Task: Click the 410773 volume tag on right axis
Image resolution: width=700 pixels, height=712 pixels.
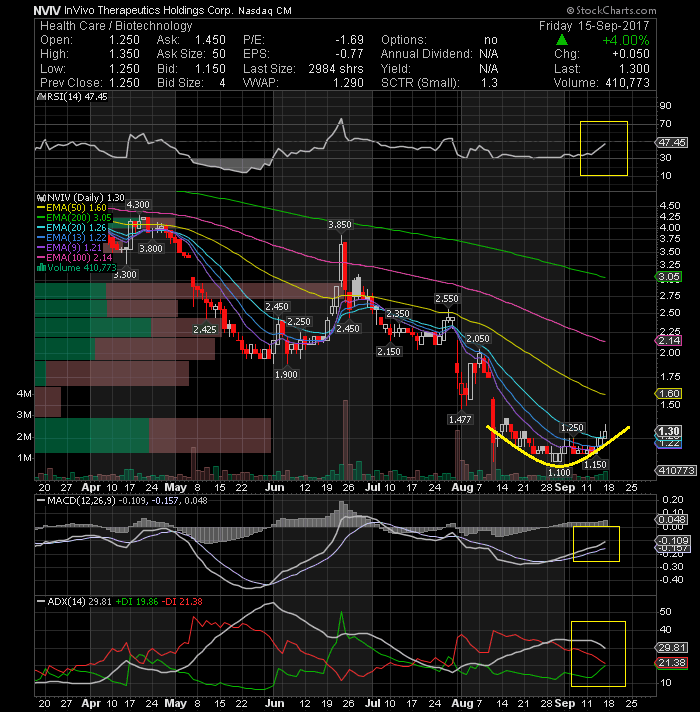Action: click(676, 471)
